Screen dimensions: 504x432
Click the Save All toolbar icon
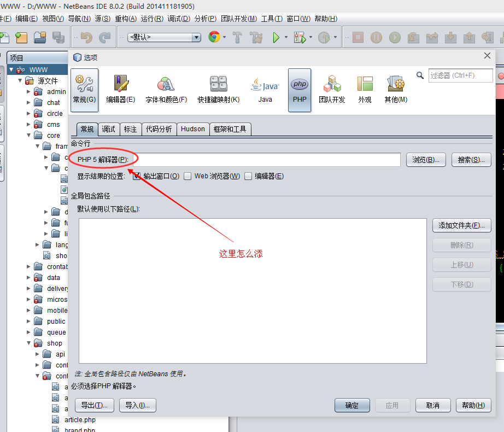[58, 38]
